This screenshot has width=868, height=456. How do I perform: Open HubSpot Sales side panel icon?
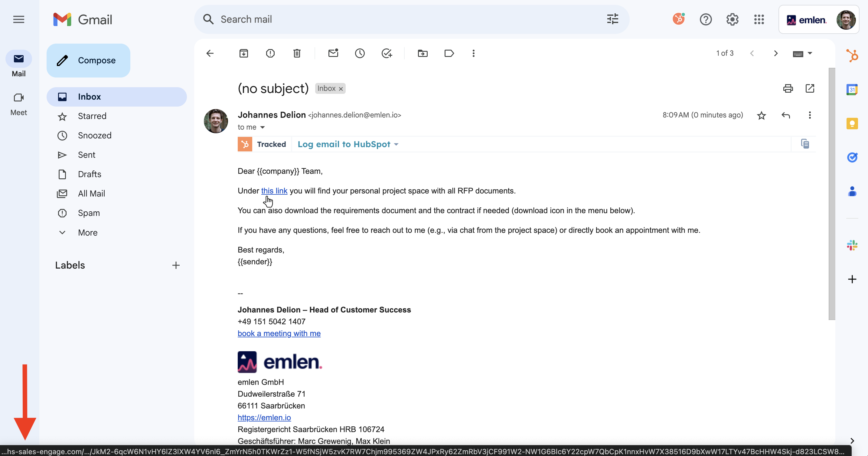852,56
